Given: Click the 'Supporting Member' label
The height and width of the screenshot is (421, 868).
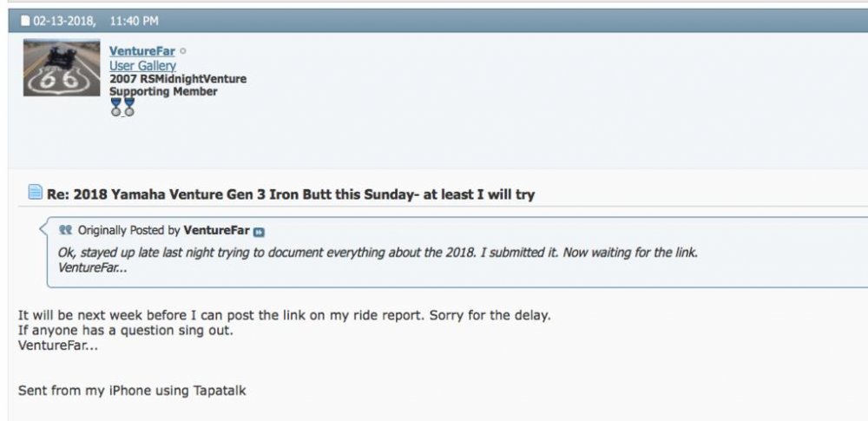Looking at the screenshot, I should (163, 91).
